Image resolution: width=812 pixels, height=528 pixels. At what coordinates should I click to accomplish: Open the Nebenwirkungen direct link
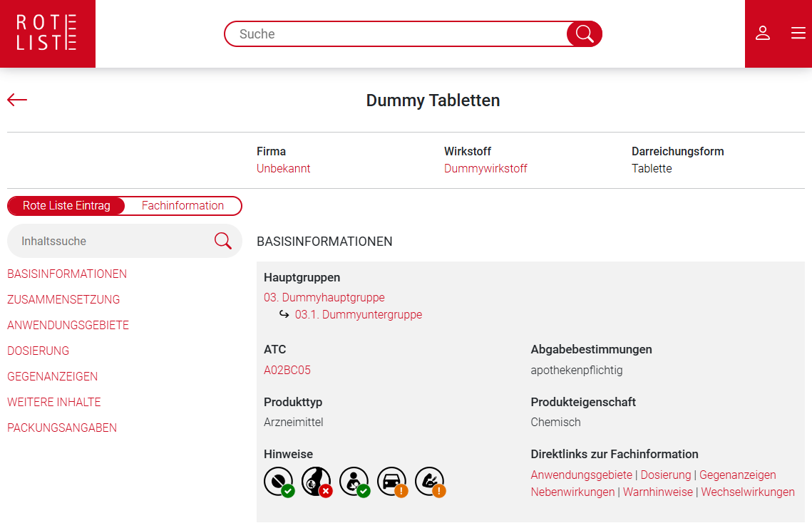coord(572,492)
